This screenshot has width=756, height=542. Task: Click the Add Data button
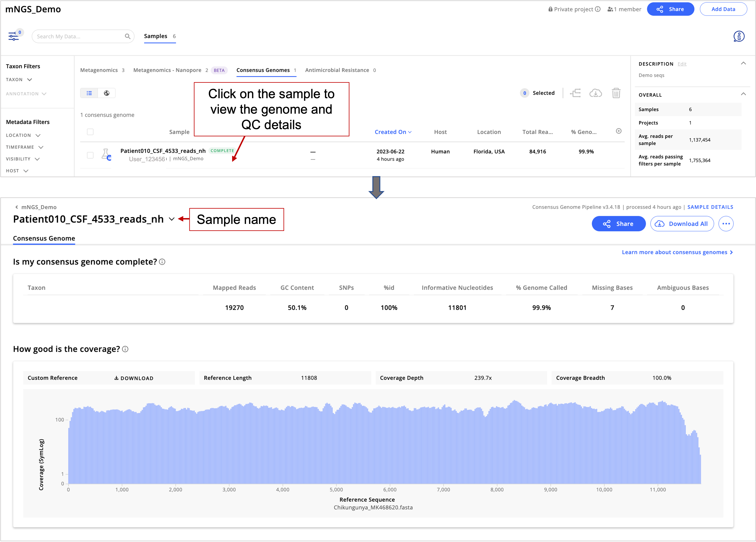pyautogui.click(x=723, y=9)
